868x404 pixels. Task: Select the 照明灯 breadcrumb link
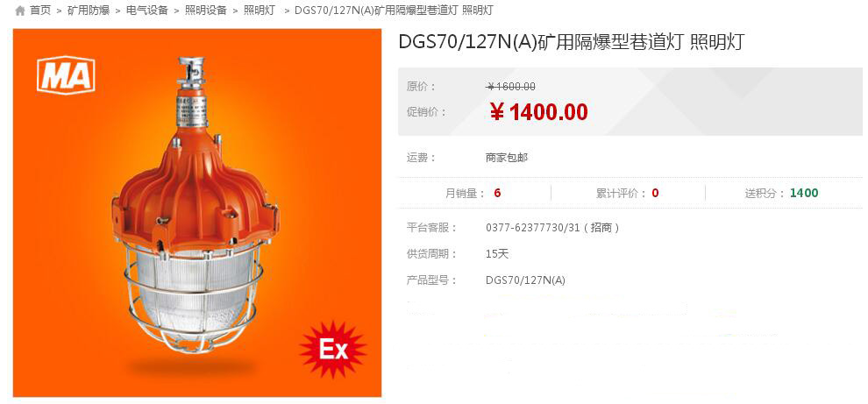pos(259,10)
